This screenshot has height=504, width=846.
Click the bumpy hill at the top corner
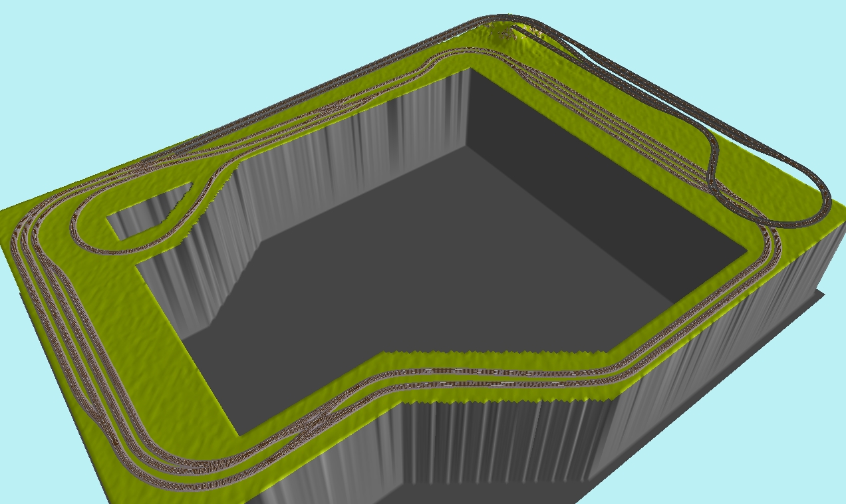[x=504, y=32]
